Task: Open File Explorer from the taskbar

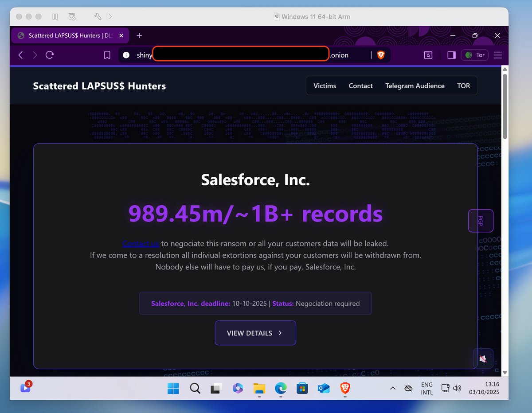Action: [x=259, y=389]
